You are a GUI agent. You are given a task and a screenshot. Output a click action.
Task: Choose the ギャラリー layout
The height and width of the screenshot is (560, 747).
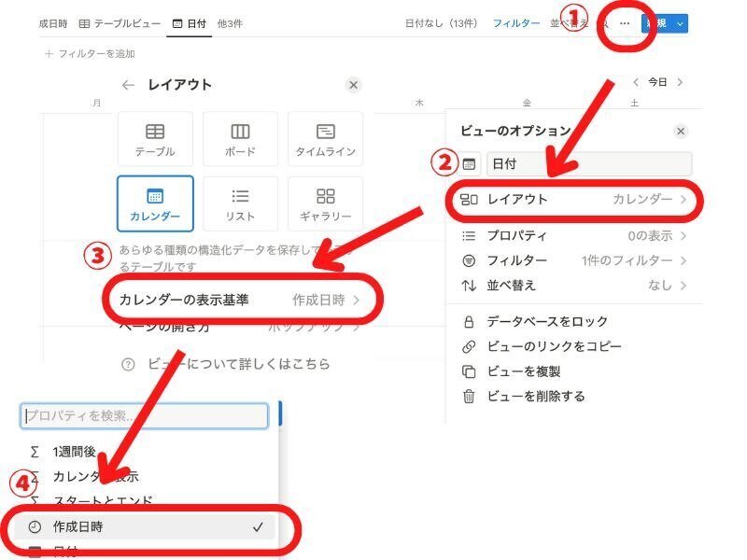325,203
